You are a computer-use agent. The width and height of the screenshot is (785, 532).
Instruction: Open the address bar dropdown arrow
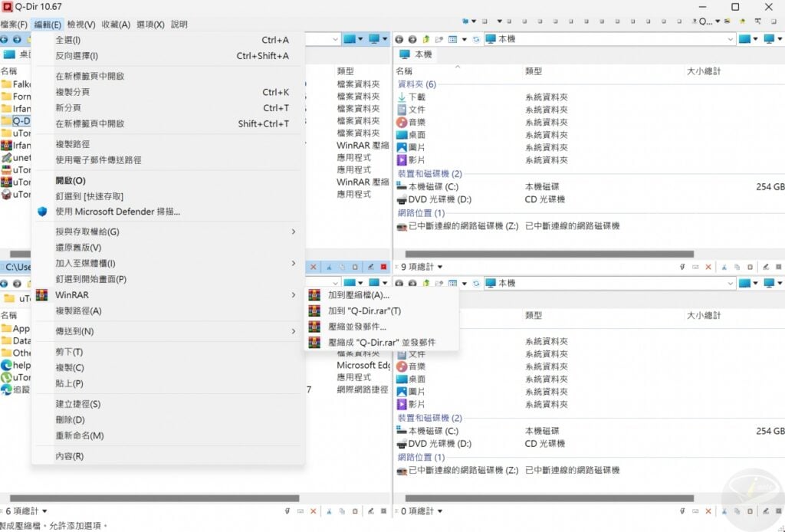point(729,38)
